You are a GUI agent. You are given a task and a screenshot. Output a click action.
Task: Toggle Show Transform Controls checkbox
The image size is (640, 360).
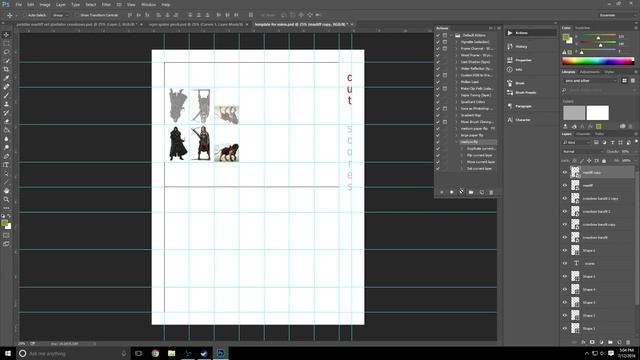pyautogui.click(x=77, y=15)
